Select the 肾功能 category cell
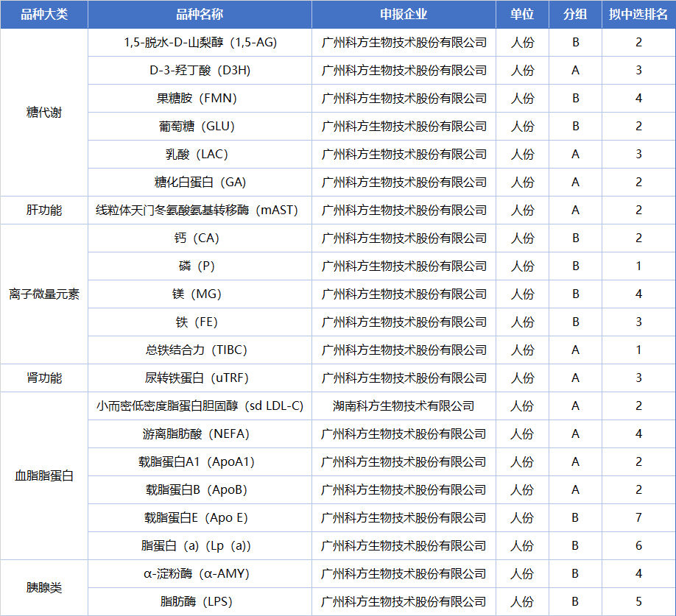Image resolution: width=676 pixels, height=616 pixels. tap(44, 378)
